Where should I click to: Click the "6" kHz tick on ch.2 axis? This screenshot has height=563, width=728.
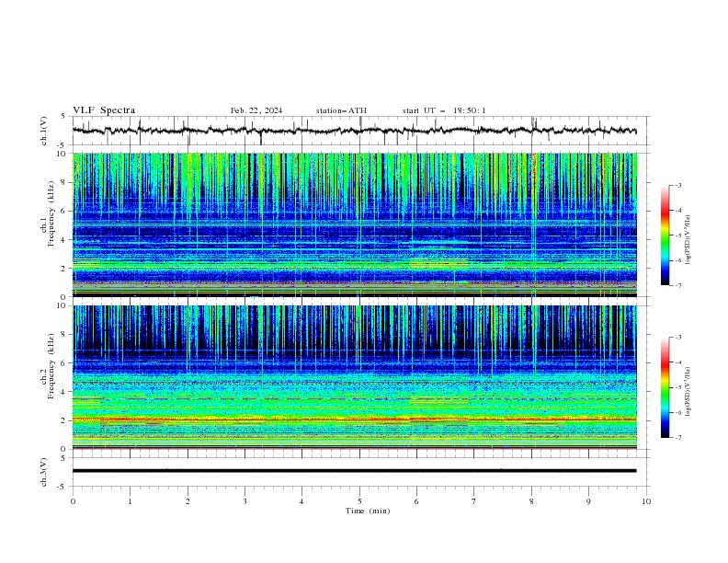point(65,363)
